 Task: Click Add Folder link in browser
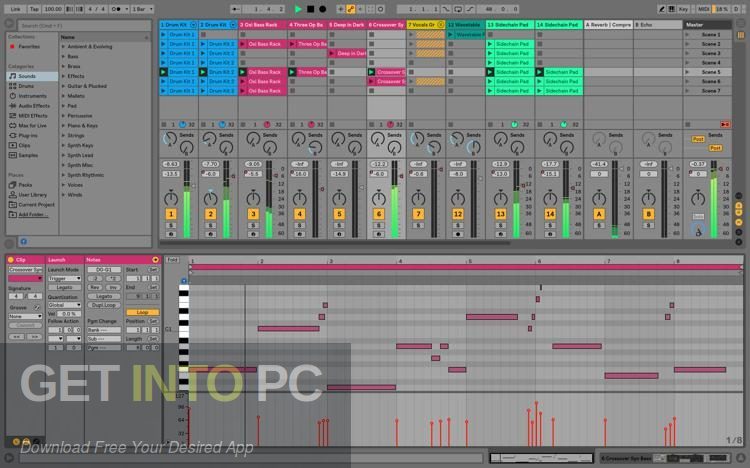point(33,214)
